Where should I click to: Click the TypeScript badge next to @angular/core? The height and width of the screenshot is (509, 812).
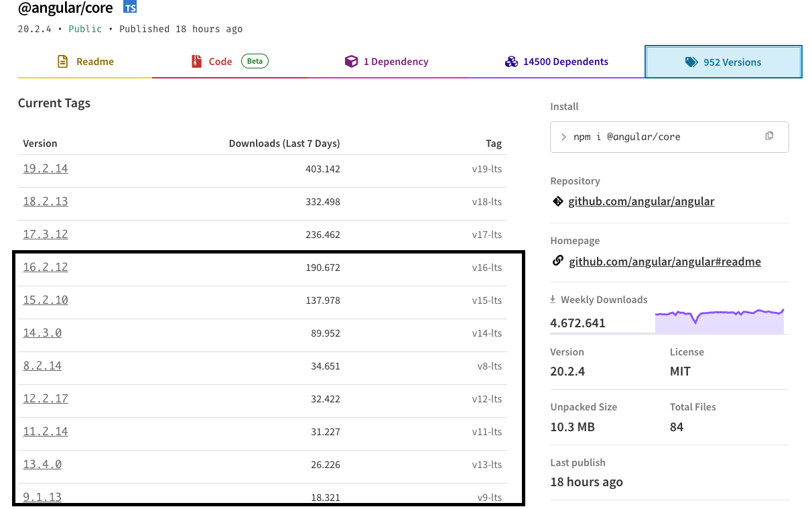pos(130,8)
